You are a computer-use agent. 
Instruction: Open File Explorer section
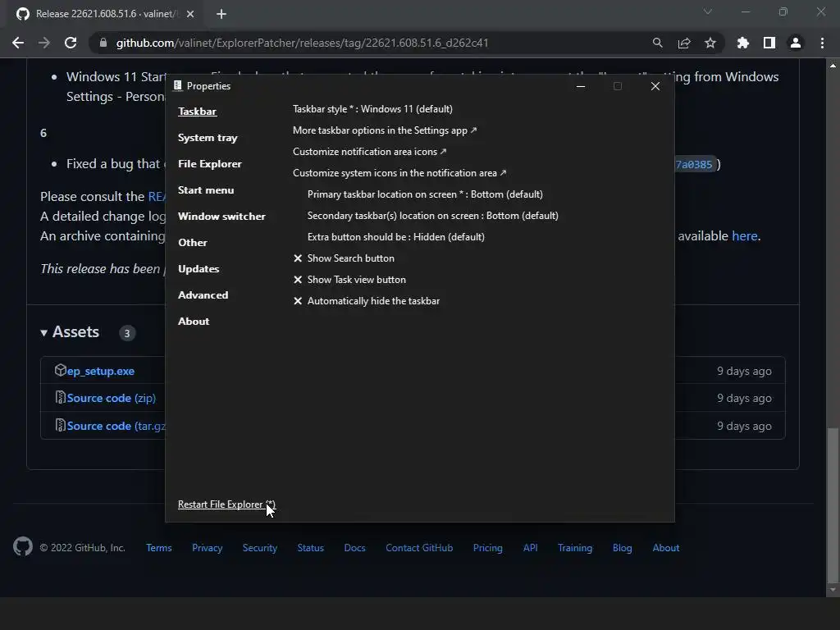point(209,164)
